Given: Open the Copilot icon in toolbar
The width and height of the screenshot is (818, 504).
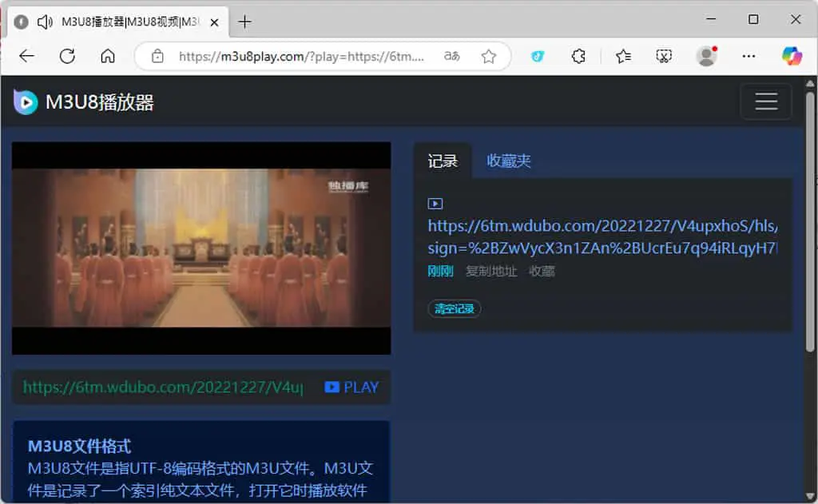Looking at the screenshot, I should coord(792,56).
